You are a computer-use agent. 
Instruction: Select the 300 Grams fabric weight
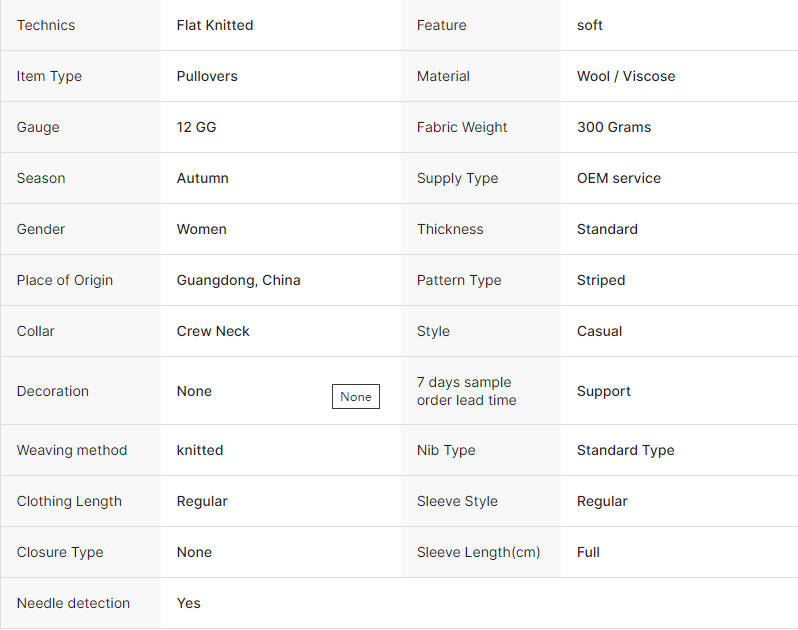click(x=614, y=127)
